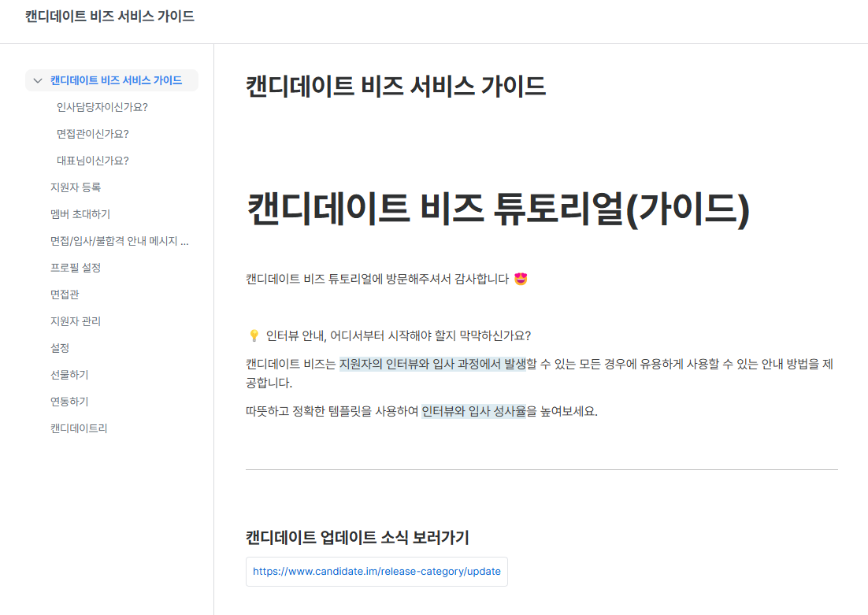Go to 멤버 초대하기 in the sidebar
868x615 pixels.
[x=80, y=214]
